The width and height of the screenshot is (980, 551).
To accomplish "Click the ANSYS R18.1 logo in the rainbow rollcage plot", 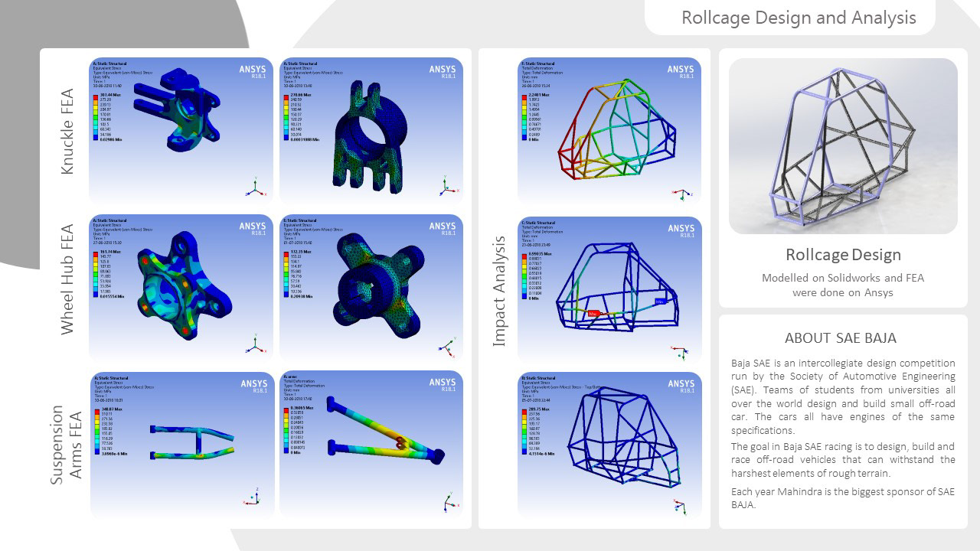I will click(x=681, y=72).
